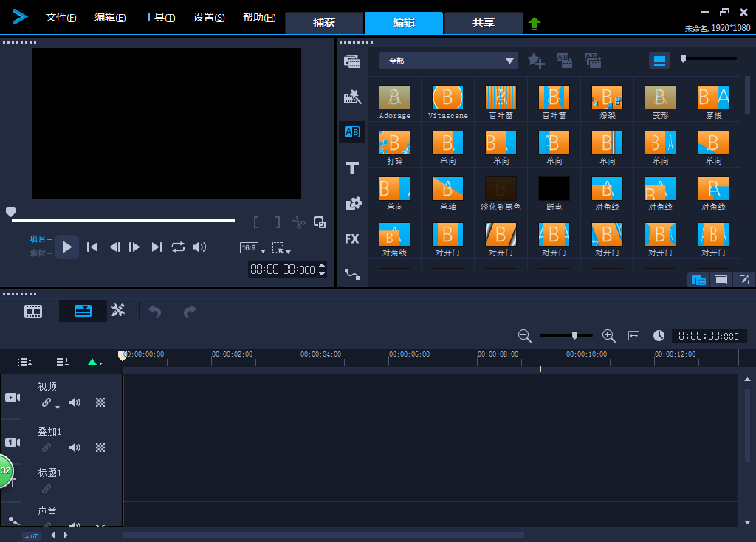Toggle repeat playback loop

(x=178, y=247)
